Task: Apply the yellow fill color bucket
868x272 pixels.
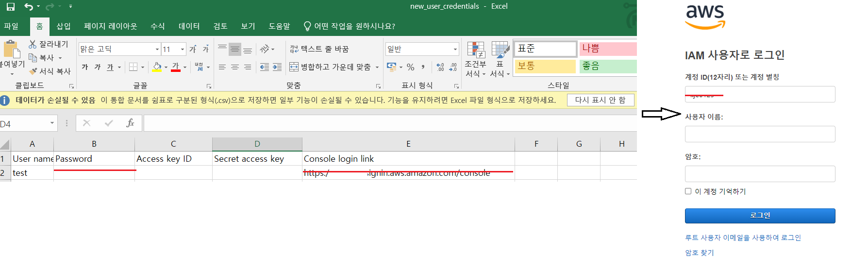Action: pos(157,67)
